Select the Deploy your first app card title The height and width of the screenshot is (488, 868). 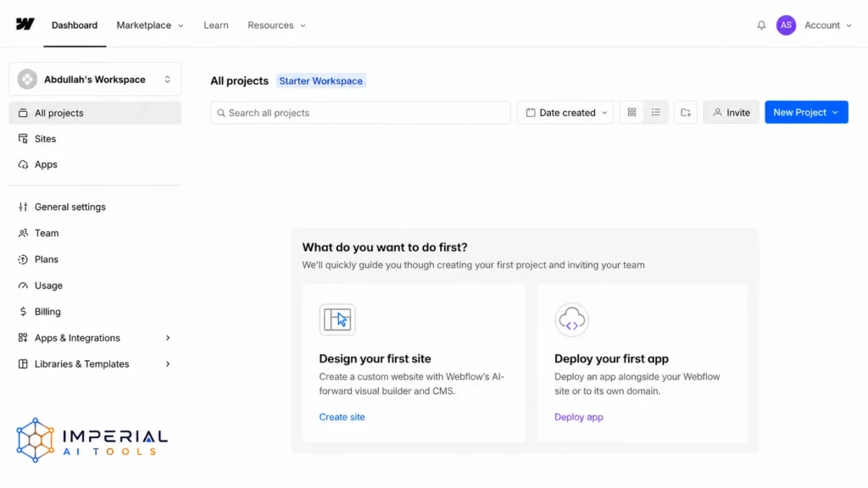(x=611, y=358)
